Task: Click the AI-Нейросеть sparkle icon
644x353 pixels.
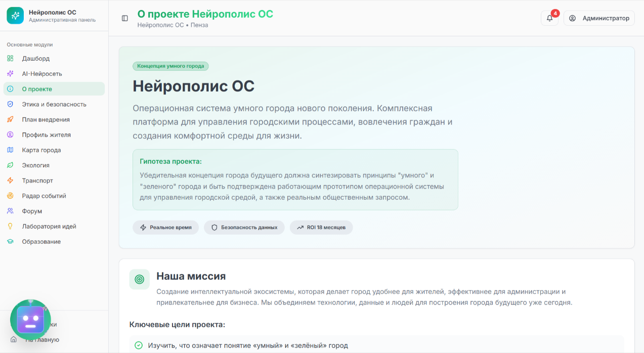Action: pyautogui.click(x=10, y=74)
